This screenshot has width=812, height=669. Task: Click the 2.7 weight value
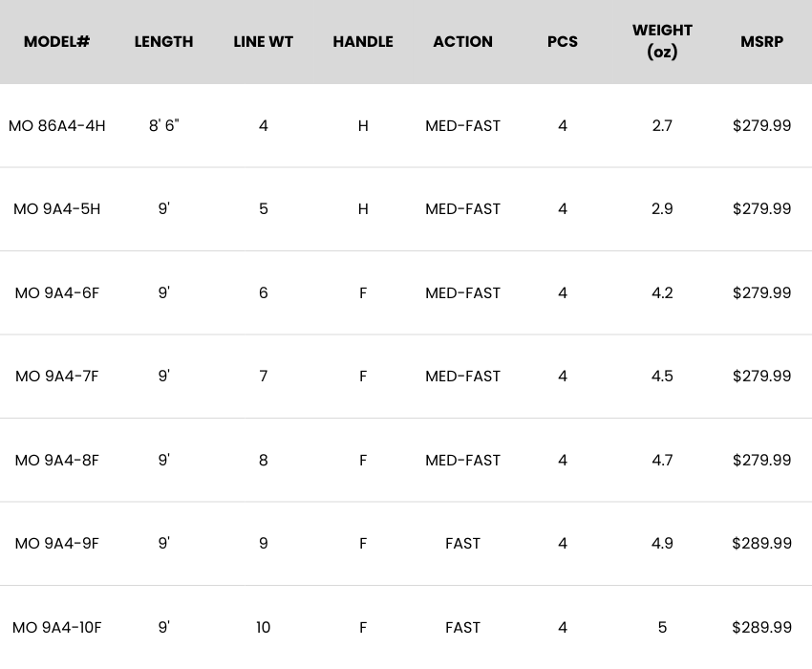pyautogui.click(x=662, y=125)
